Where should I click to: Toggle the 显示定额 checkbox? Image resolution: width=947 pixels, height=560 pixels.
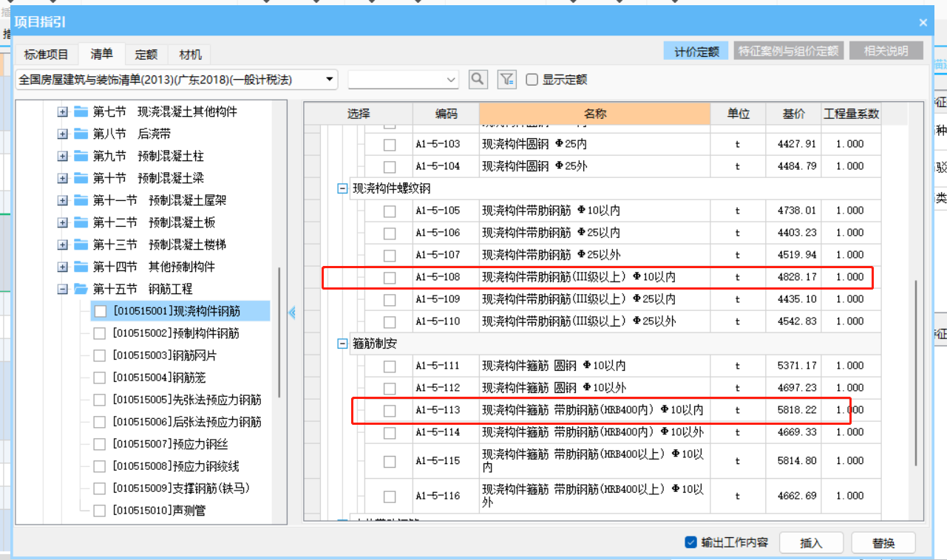point(532,80)
